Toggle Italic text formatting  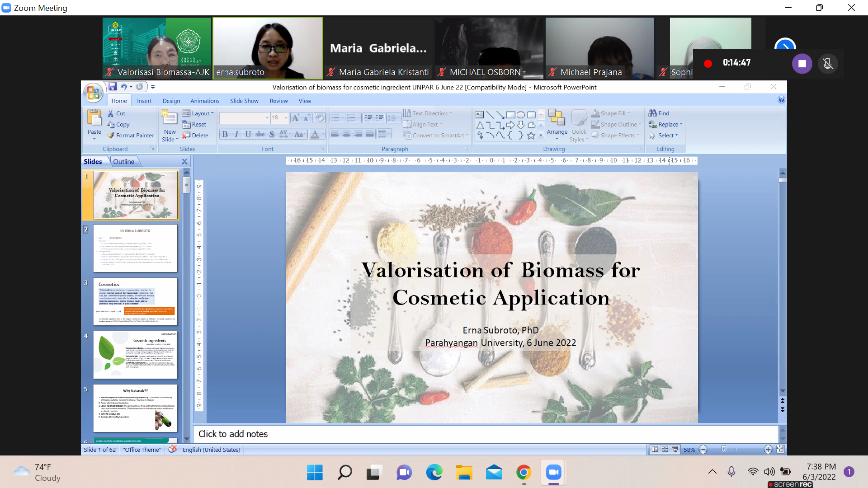(236, 134)
